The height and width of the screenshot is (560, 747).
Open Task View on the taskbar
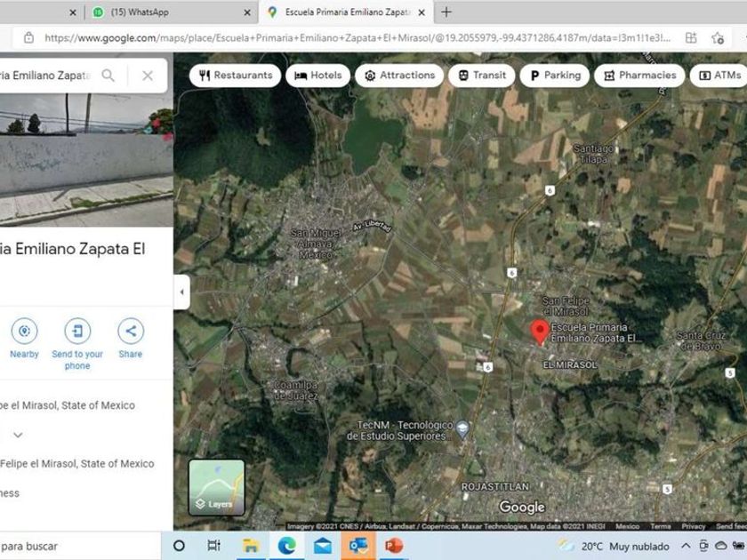(x=214, y=546)
